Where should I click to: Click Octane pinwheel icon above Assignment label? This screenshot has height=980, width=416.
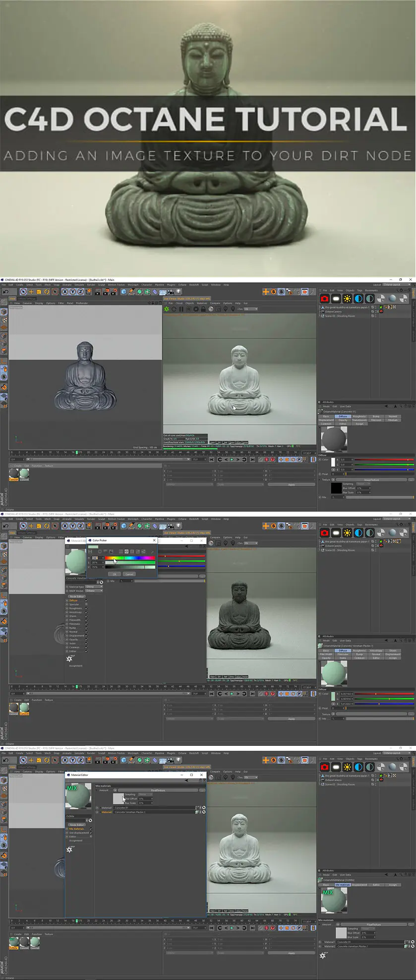click(69, 659)
